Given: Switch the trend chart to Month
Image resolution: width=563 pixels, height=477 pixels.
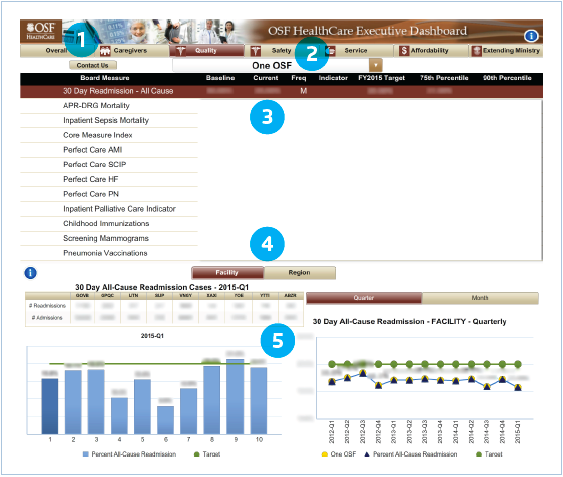Looking at the screenshot, I should tap(480, 298).
